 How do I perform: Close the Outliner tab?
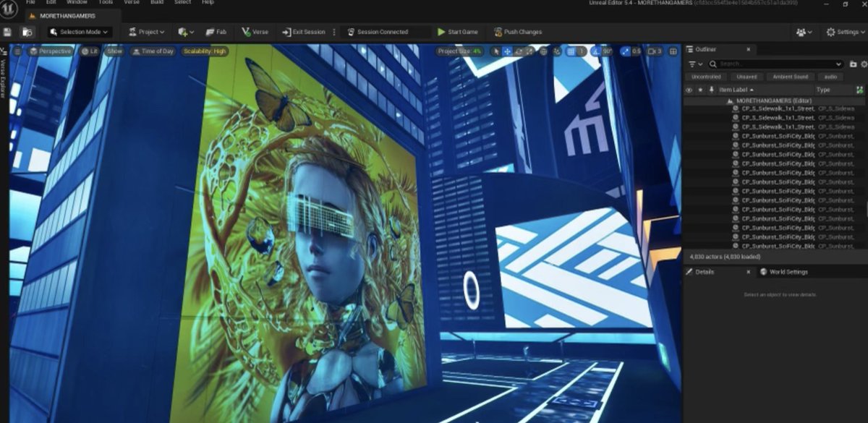(x=748, y=49)
